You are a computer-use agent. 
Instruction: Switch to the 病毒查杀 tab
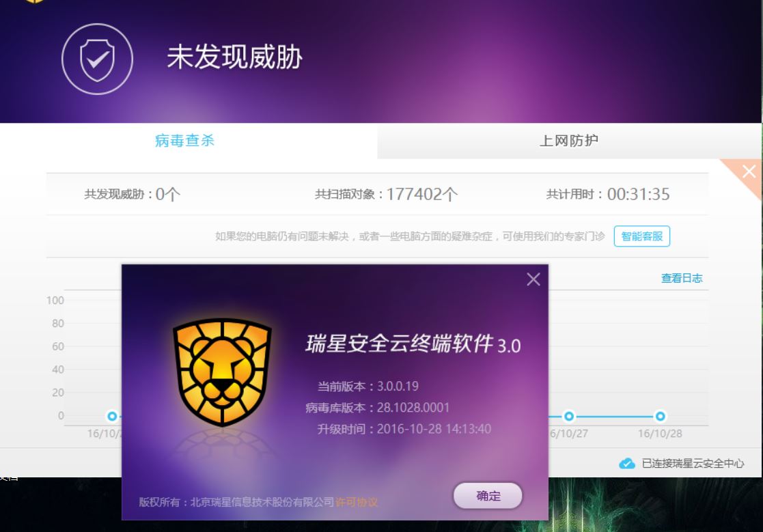pos(184,141)
